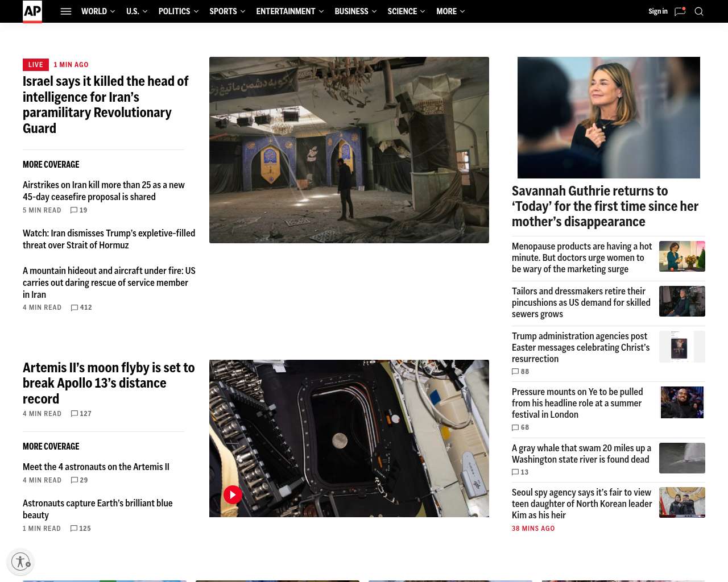Open the Science menu item
The height and width of the screenshot is (582, 728).
pos(402,11)
